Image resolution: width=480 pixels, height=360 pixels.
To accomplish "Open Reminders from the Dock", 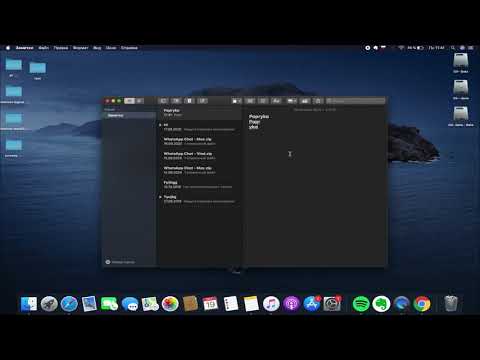I will (x=231, y=304).
